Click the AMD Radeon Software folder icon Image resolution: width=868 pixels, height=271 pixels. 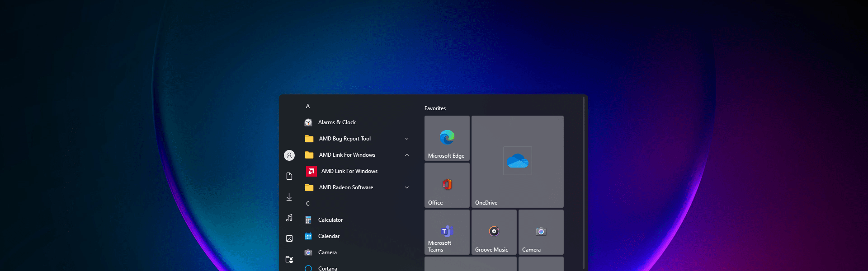[309, 187]
